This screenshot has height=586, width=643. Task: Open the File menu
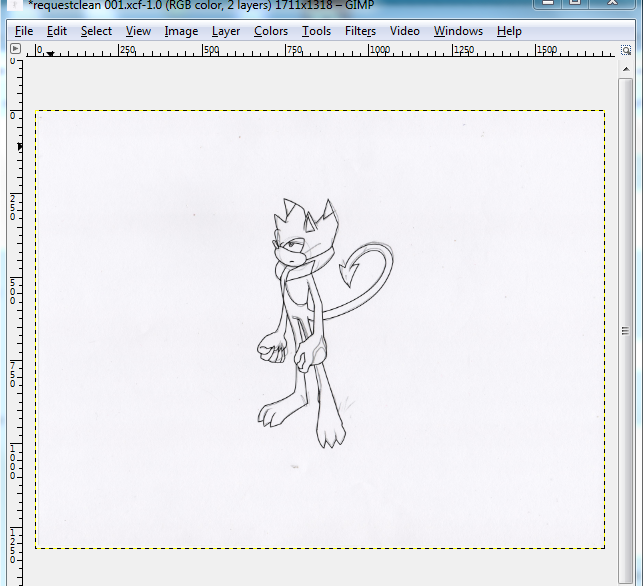pyautogui.click(x=24, y=31)
